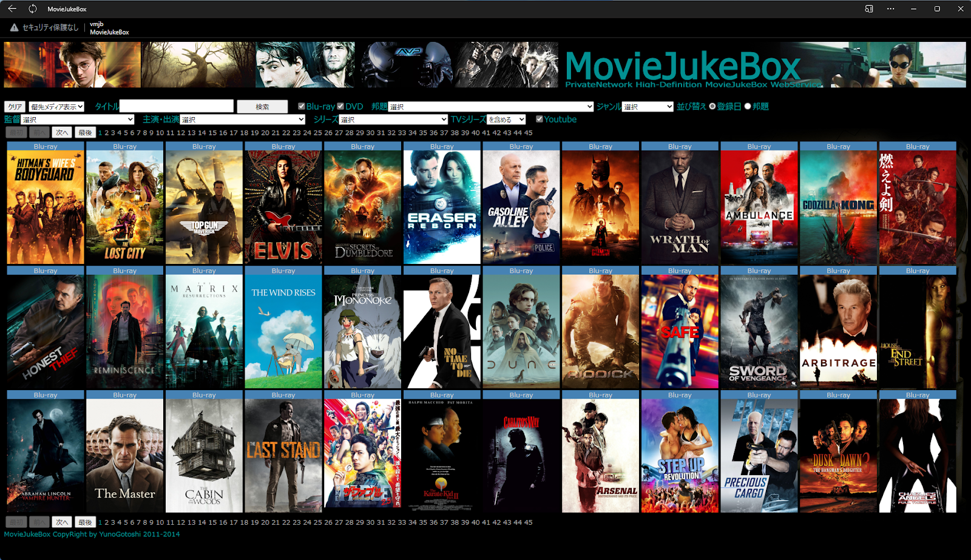971x560 pixels.
Task: Reload the MovieJukeBox page with refresh icon
Action: pyautogui.click(x=33, y=8)
